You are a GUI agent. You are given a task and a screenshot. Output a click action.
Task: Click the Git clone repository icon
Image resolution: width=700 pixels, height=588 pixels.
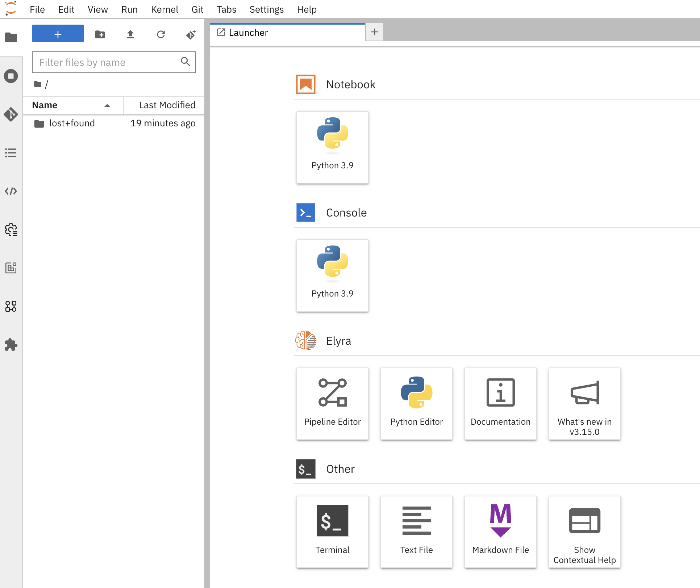(191, 34)
